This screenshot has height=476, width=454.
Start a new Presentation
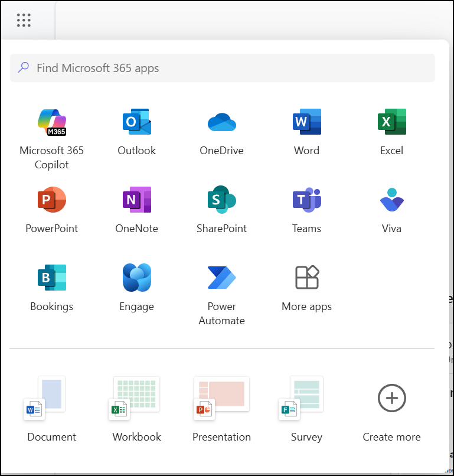coord(221,407)
